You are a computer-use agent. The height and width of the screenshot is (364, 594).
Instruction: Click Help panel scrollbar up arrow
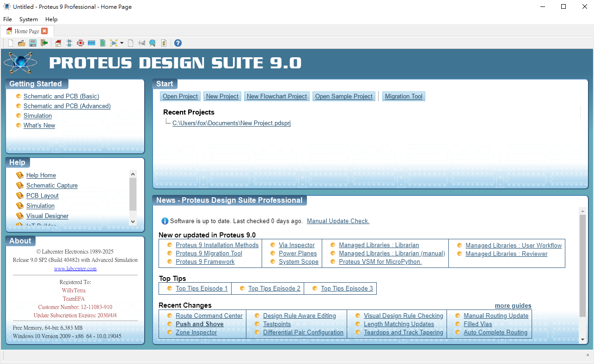click(133, 174)
